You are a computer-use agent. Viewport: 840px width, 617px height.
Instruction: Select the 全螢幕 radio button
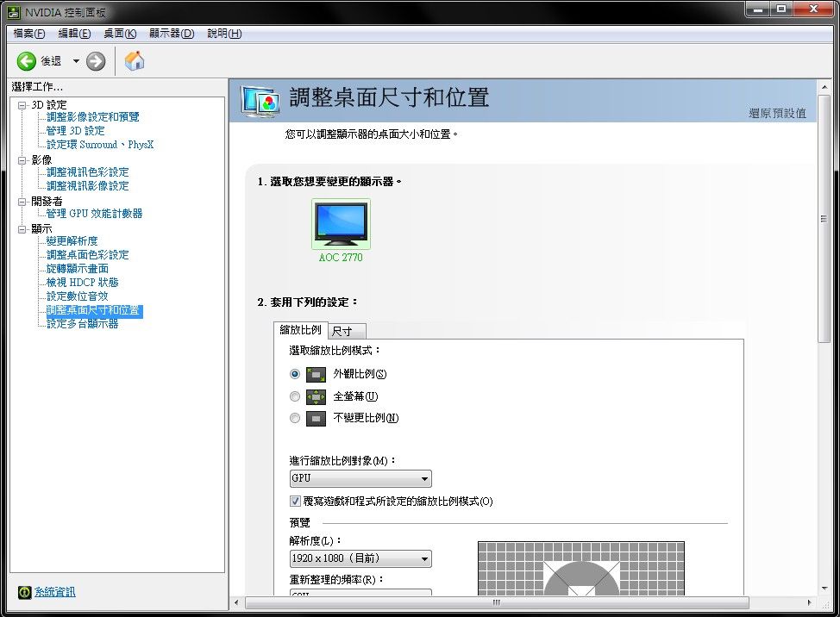pyautogui.click(x=295, y=396)
